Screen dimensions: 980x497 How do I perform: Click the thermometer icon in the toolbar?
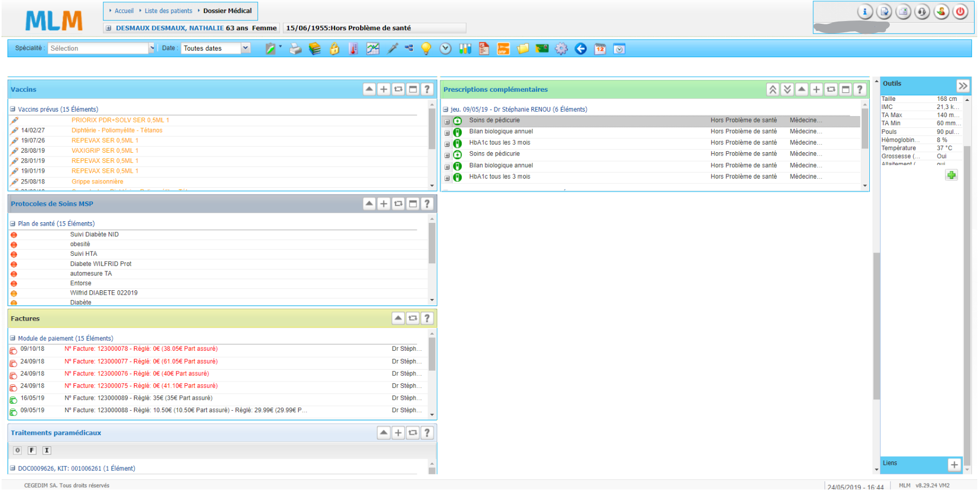tap(354, 49)
